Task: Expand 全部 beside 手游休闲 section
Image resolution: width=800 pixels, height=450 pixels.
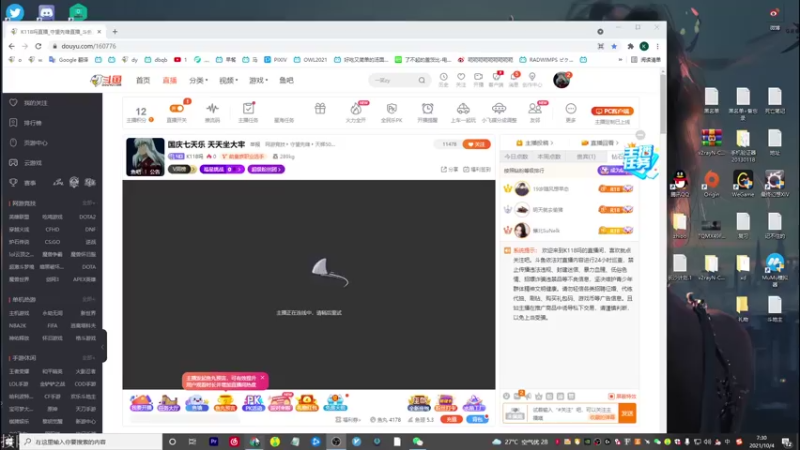Action: pos(88,358)
